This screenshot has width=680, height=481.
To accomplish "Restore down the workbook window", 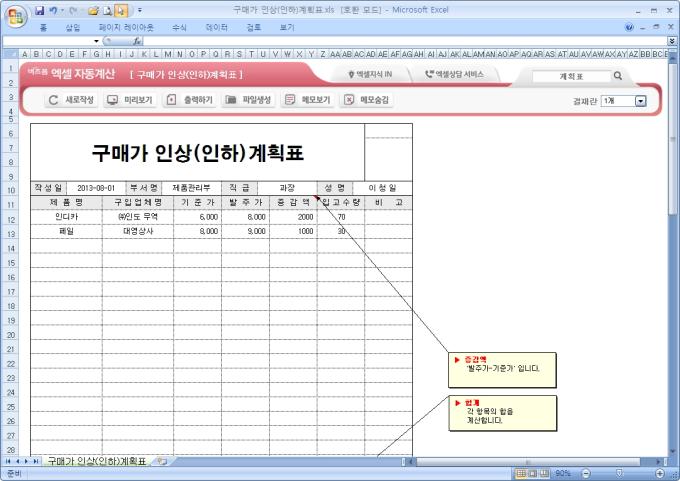I will pos(656,27).
